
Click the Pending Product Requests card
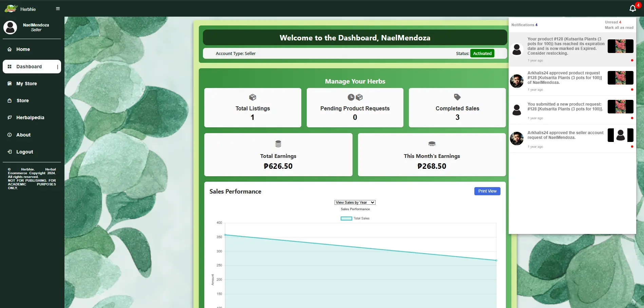(355, 108)
